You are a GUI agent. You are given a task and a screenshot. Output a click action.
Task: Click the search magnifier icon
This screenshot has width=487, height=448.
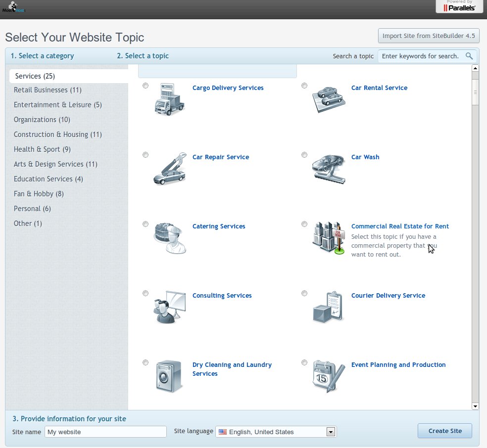pyautogui.click(x=469, y=56)
